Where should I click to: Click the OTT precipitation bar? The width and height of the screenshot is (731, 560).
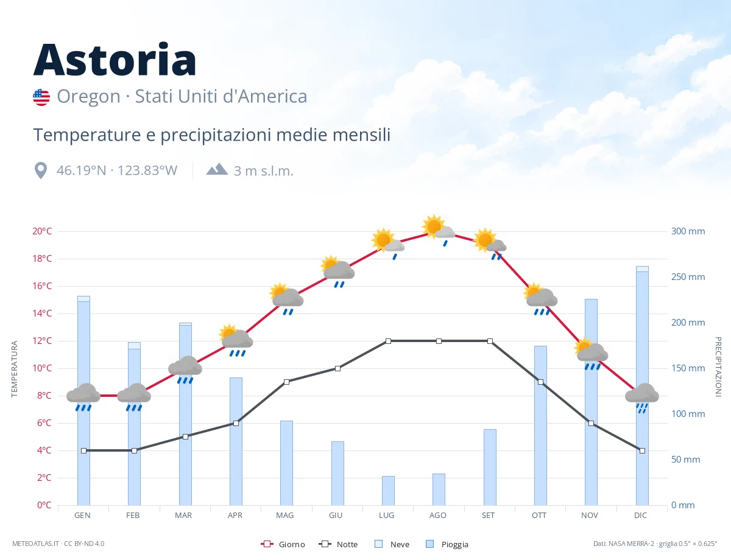tap(540, 425)
